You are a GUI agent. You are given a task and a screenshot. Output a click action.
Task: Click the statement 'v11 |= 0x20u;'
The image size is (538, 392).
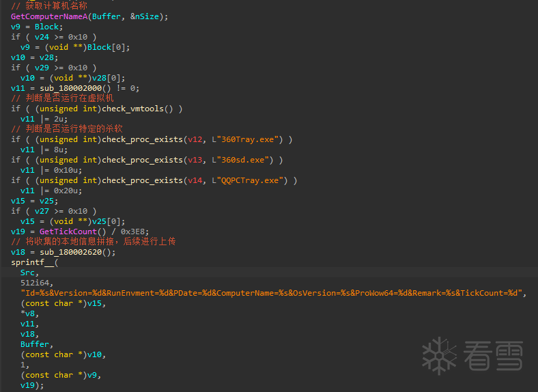click(x=51, y=191)
